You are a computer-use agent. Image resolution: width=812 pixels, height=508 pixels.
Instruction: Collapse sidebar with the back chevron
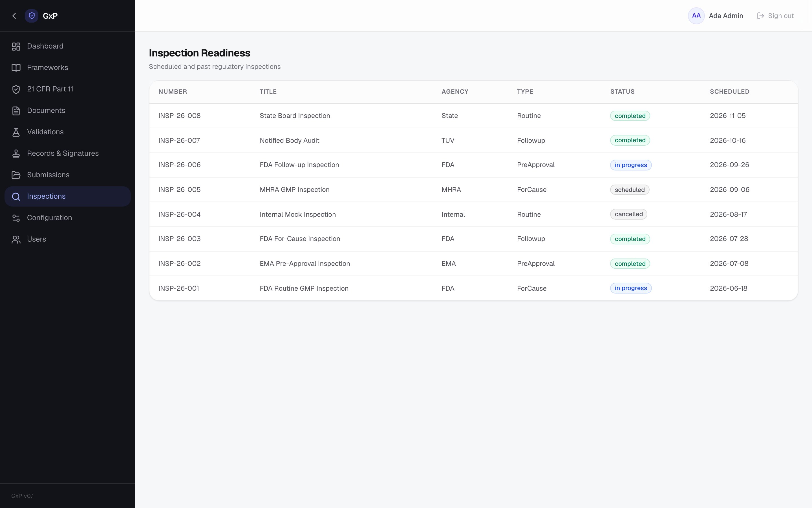[x=14, y=16]
